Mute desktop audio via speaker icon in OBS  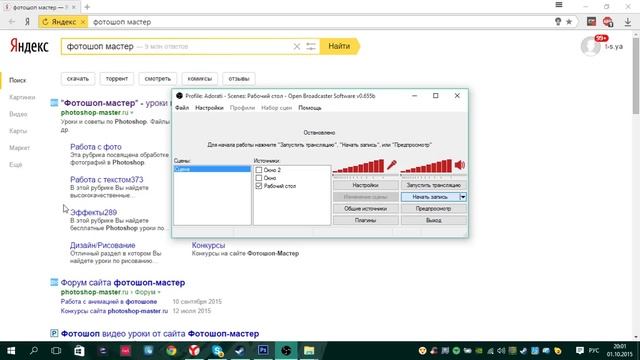[x=460, y=165]
